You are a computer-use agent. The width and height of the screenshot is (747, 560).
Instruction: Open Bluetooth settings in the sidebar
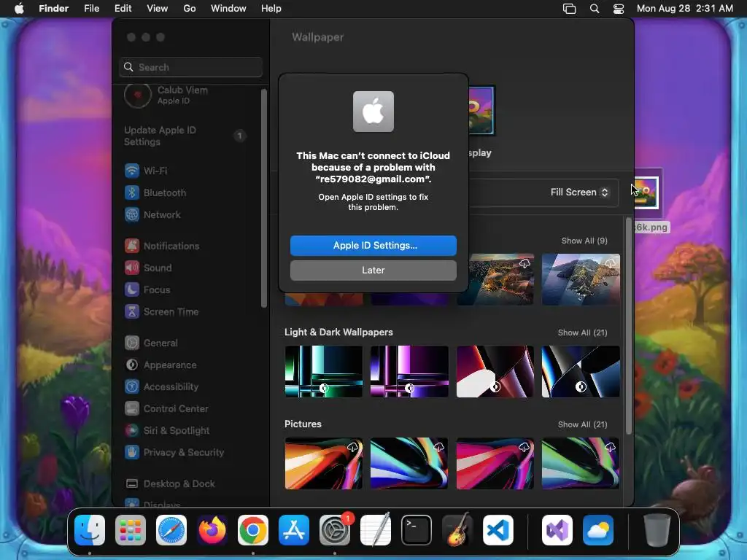pos(164,192)
